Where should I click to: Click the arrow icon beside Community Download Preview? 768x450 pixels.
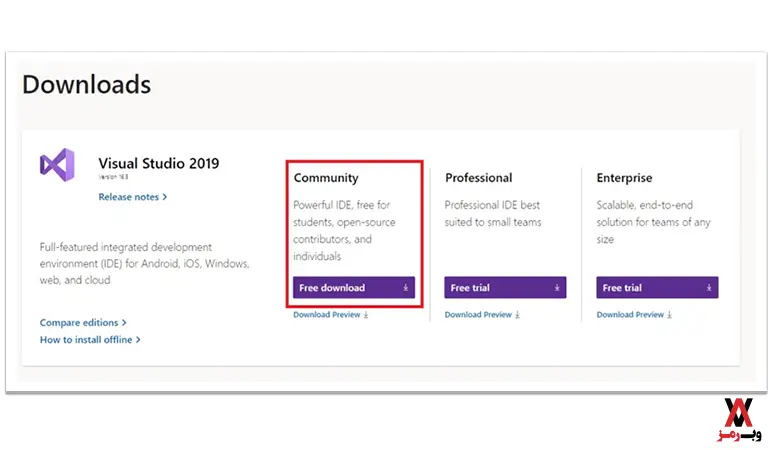366,315
